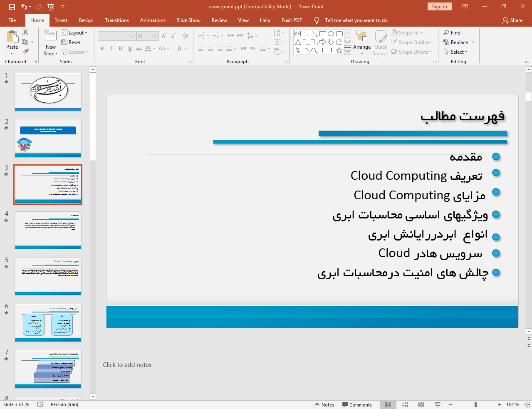The image size is (532, 409).
Task: Switch to the Transitions tab
Action: point(117,20)
